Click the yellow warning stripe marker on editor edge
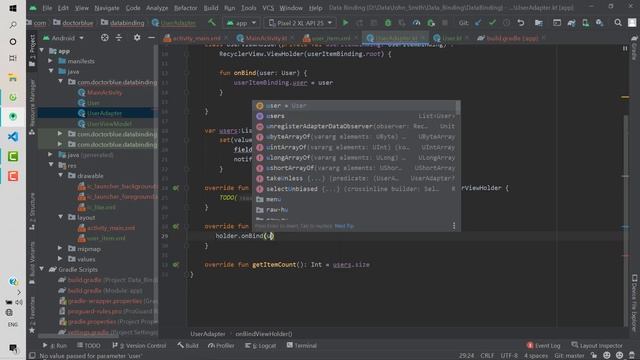This screenshot has width=640, height=360. [625, 97]
